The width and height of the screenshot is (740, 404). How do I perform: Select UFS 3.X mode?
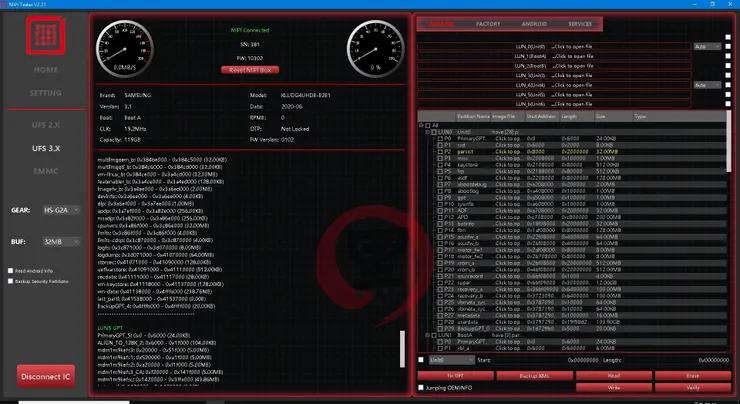pyautogui.click(x=46, y=148)
